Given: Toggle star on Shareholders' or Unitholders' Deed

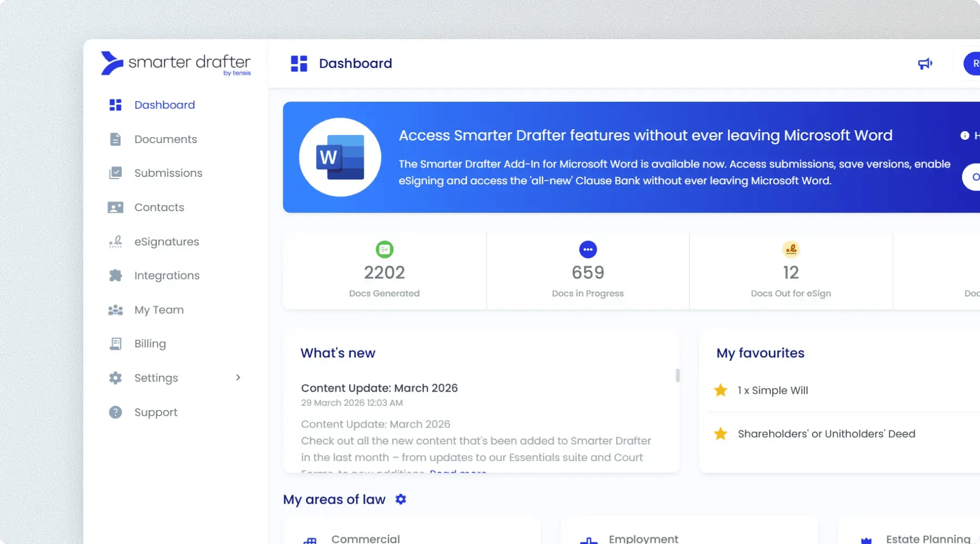Looking at the screenshot, I should 720,434.
